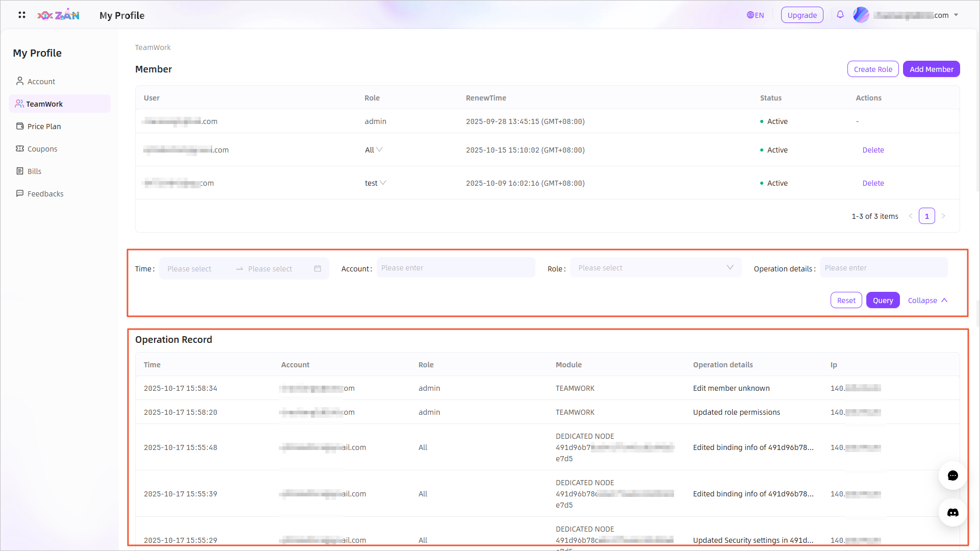
Task: Click the Create Role button
Action: coord(872,69)
